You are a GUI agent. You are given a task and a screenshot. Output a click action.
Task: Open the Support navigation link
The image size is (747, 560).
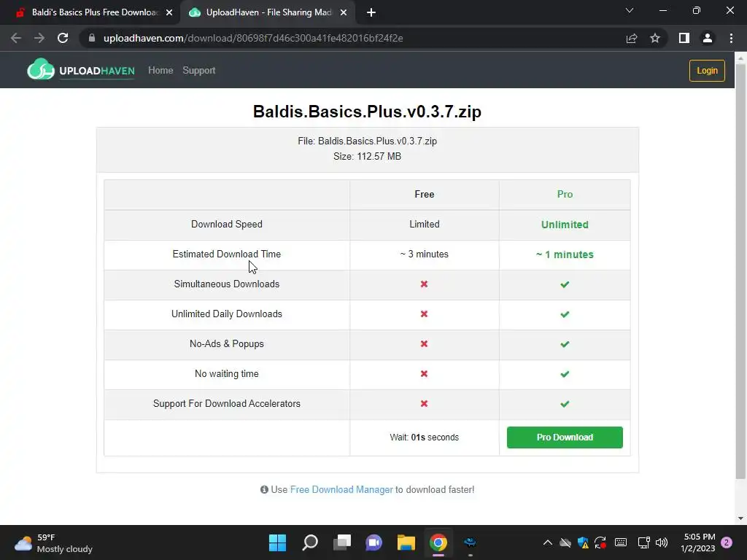pyautogui.click(x=199, y=71)
